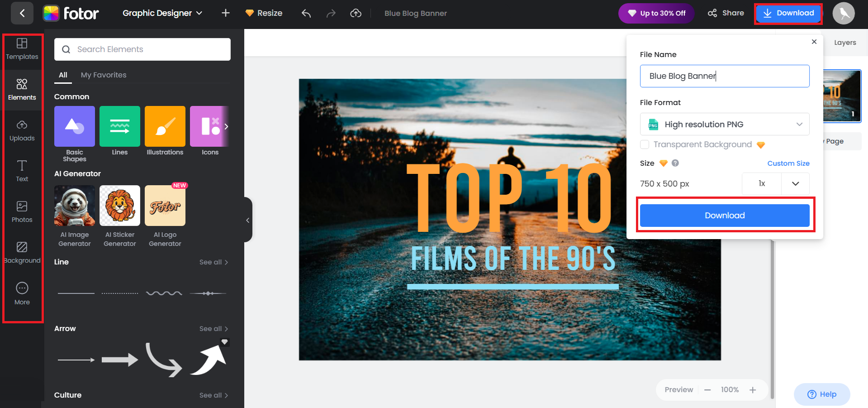Image resolution: width=868 pixels, height=408 pixels.
Task: Open the Graphic Designer dropdown
Action: pos(162,13)
